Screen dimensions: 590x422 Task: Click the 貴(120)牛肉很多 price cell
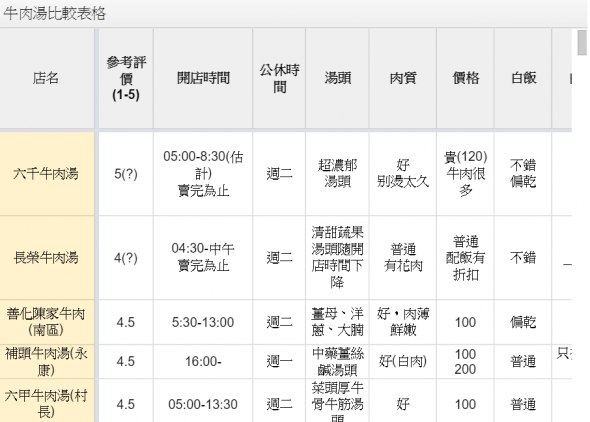465,173
